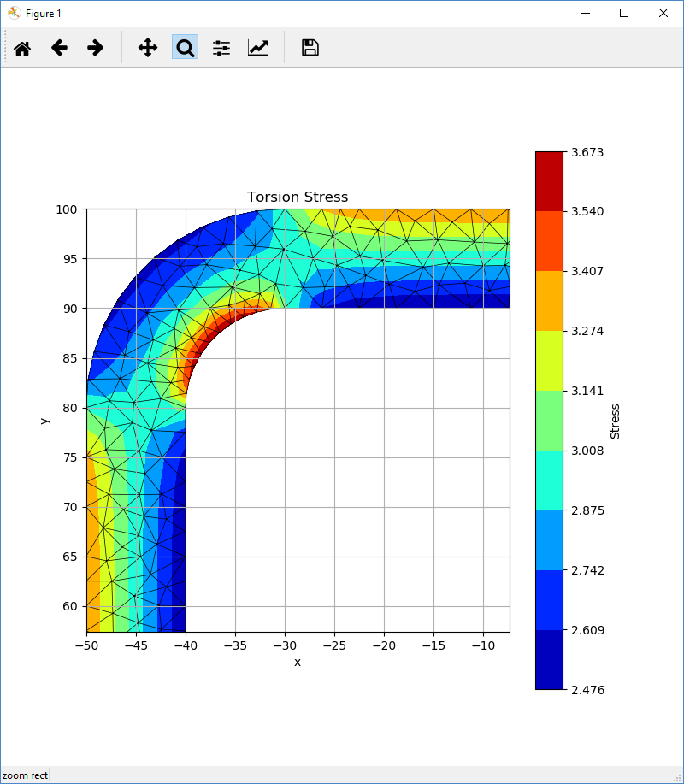
Task: Click the Figure 1 title bar icon
Action: click(x=14, y=13)
